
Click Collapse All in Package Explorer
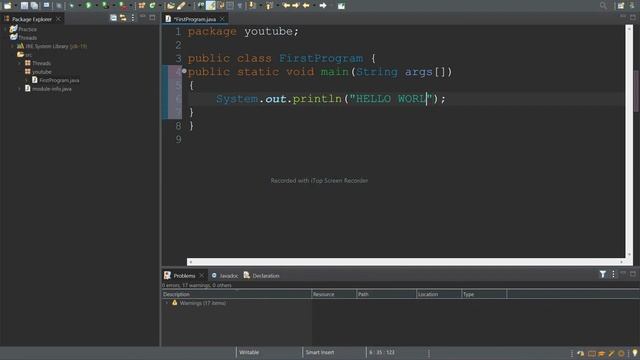pyautogui.click(x=113, y=18)
